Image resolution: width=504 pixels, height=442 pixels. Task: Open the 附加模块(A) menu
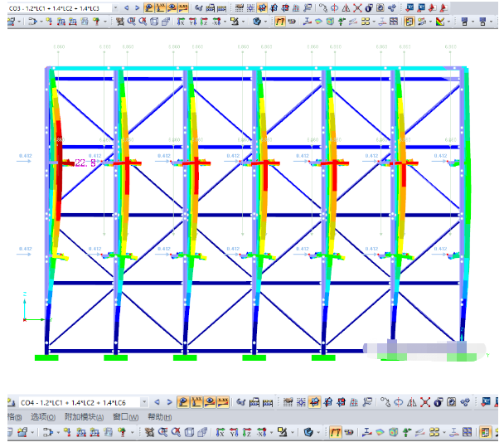click(82, 417)
